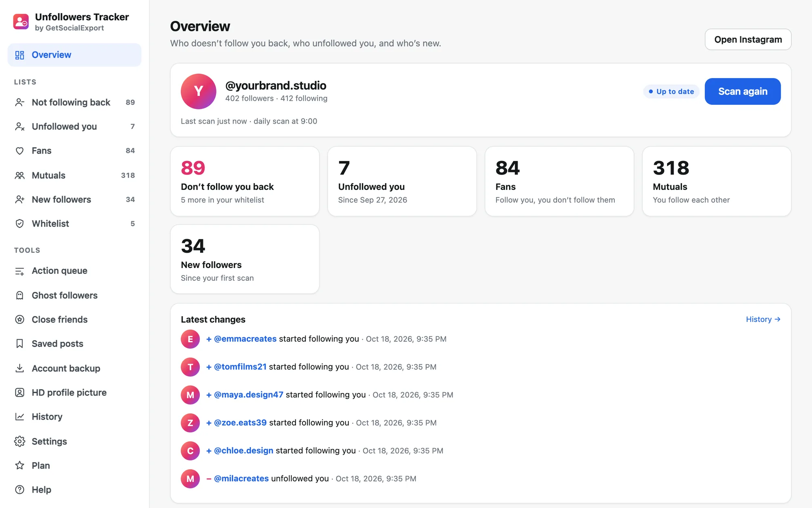The height and width of the screenshot is (508, 812).
Task: Open @zoe.eats39 profile link
Action: pyautogui.click(x=240, y=423)
